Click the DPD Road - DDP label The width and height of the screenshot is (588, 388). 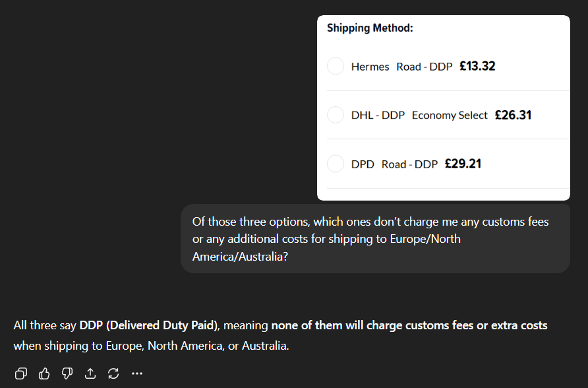point(394,164)
